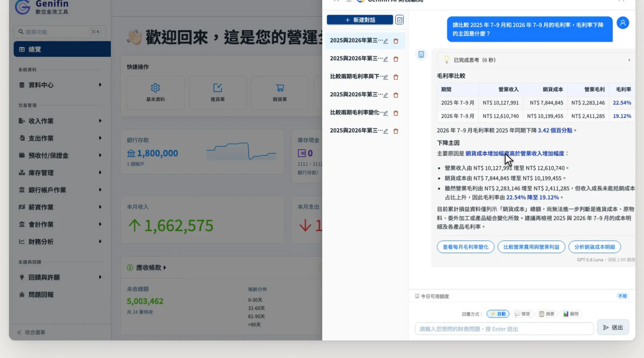Click the 收合選單 collapse arrows icon
The width and height of the screenshot is (644, 358).
tap(19, 332)
